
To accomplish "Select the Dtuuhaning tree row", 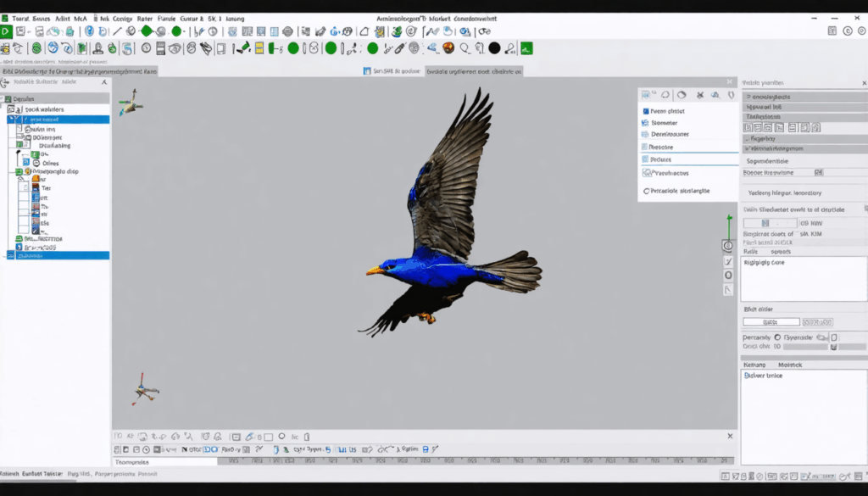I will 54,146.
